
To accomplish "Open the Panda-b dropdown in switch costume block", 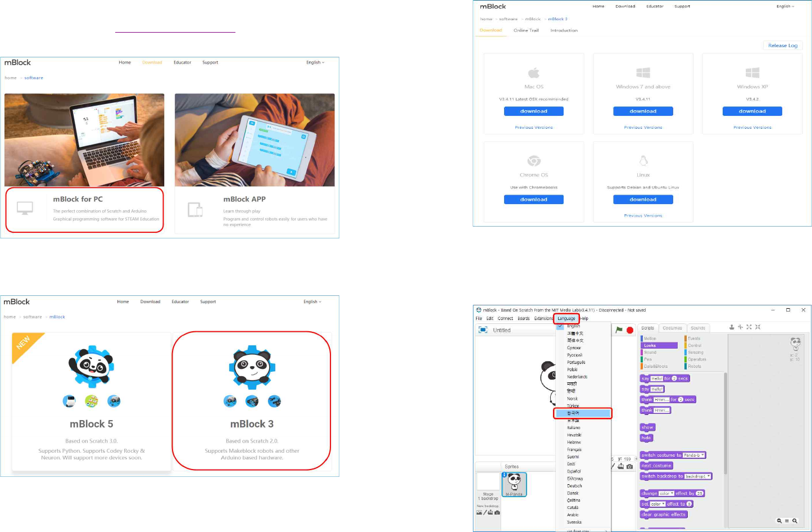I will click(x=694, y=455).
